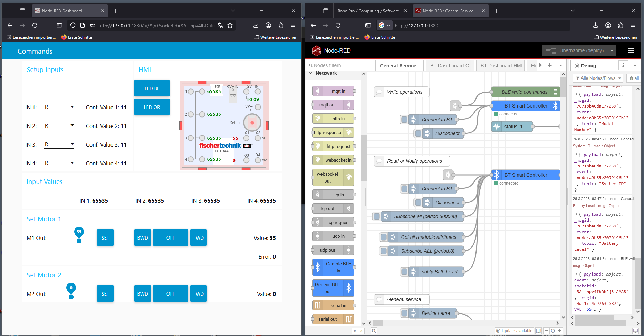Screen dimensions: 644x336
Task: Click inject button on Device name node
Action: [x=404, y=313]
